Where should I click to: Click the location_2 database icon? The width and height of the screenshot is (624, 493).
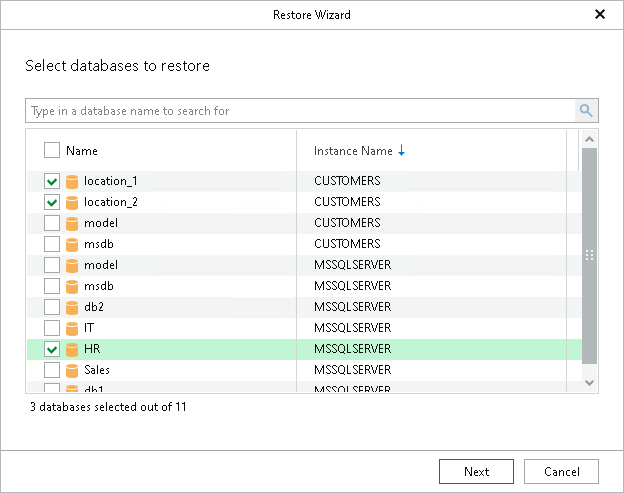tap(72, 202)
